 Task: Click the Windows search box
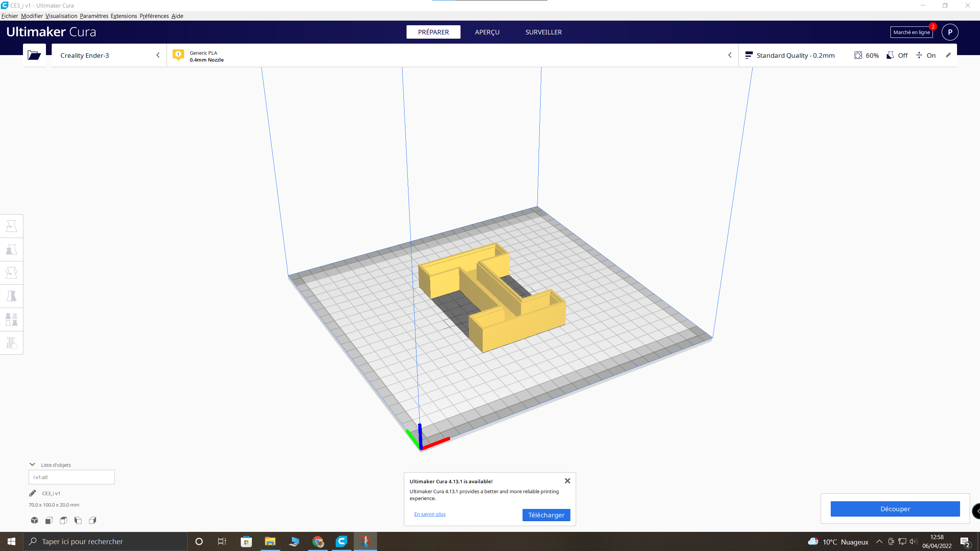tap(105, 541)
